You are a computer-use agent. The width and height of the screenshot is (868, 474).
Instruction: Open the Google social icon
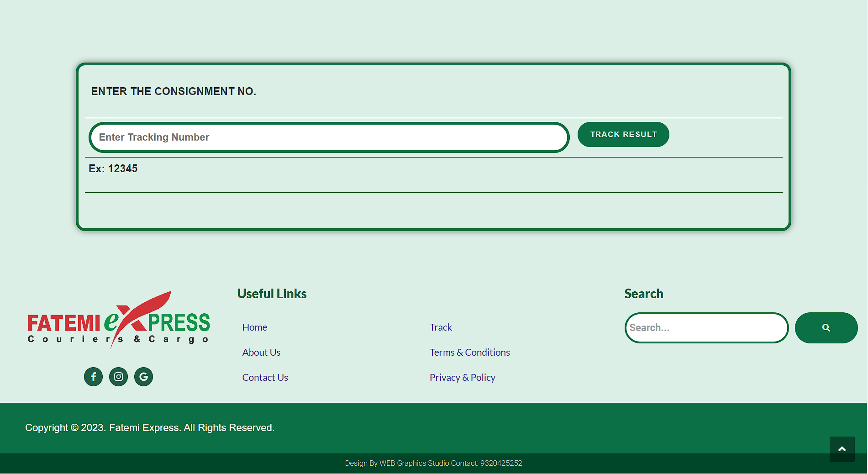point(143,377)
